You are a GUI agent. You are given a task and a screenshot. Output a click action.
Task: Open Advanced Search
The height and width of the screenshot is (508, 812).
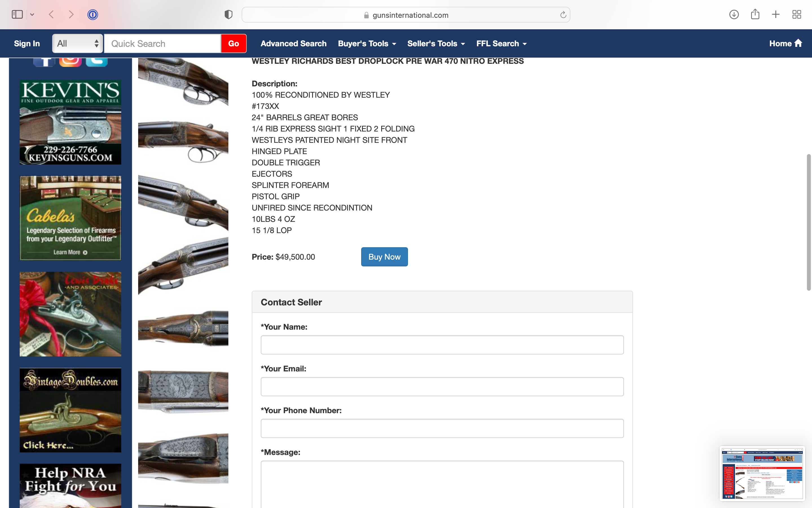[293, 43]
